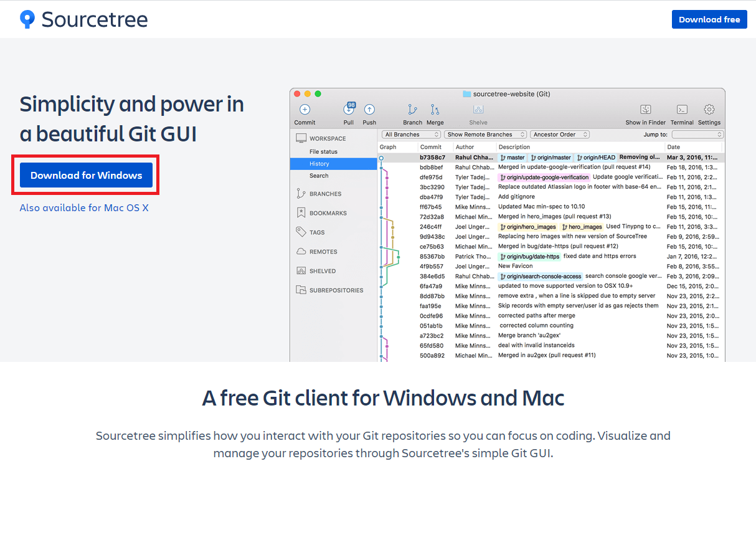Open the Terminal toolbar icon
The height and width of the screenshot is (560, 756).
coord(682,110)
